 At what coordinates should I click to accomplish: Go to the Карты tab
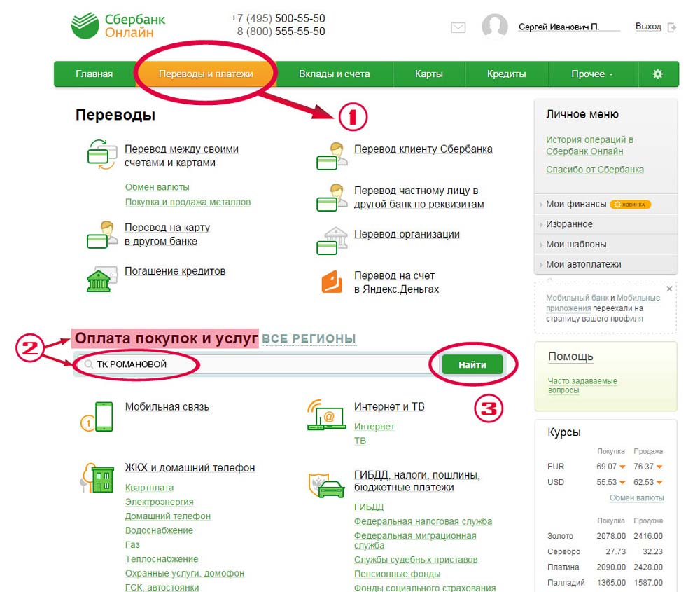428,74
